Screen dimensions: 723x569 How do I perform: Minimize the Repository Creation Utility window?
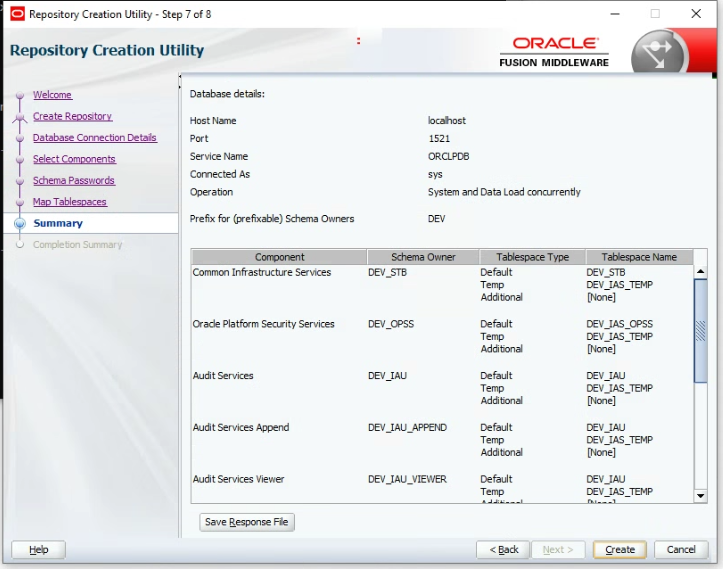pos(615,14)
